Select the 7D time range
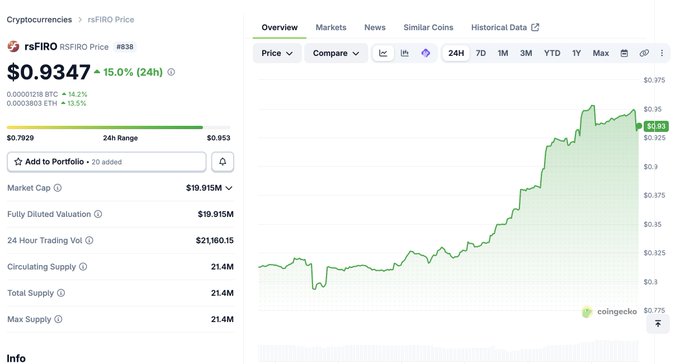Viewport: 680px width, 364px height. (481, 53)
